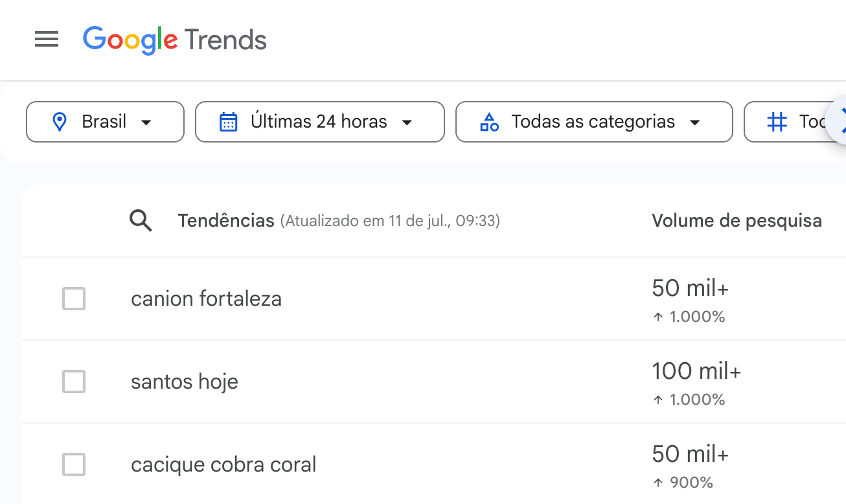Open the santos hoje trend

coord(185,382)
